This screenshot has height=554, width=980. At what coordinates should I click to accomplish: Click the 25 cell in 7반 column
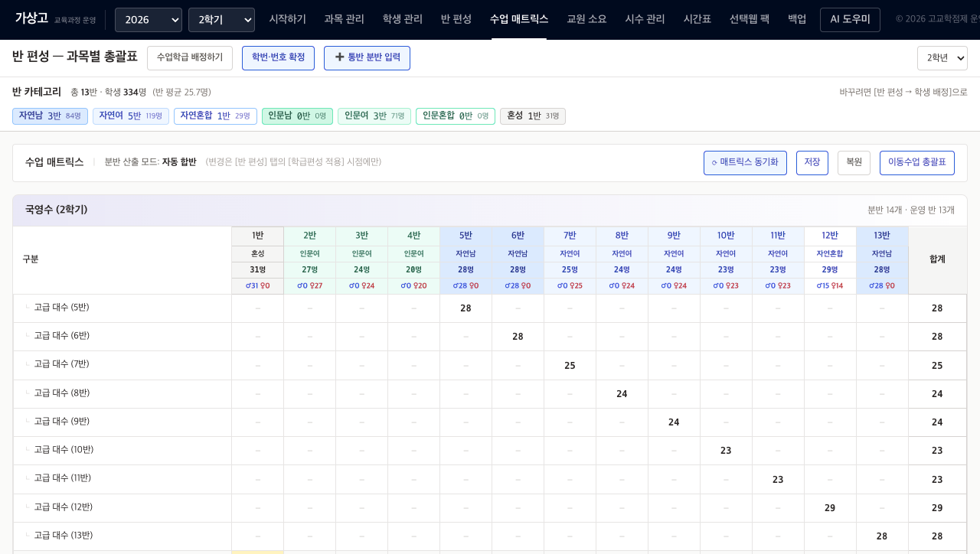pyautogui.click(x=570, y=366)
